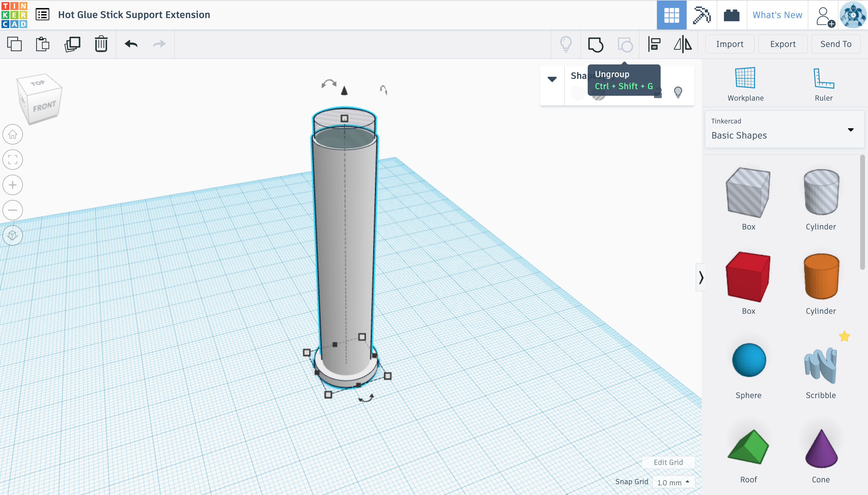Image resolution: width=868 pixels, height=495 pixels.
Task: Open the Align tool
Action: (654, 44)
